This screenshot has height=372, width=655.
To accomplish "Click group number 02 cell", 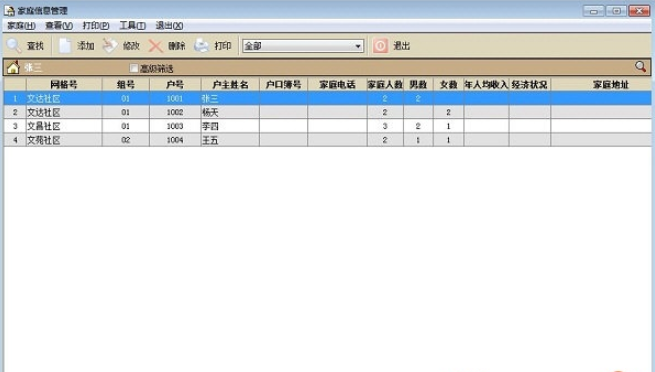I will 126,140.
